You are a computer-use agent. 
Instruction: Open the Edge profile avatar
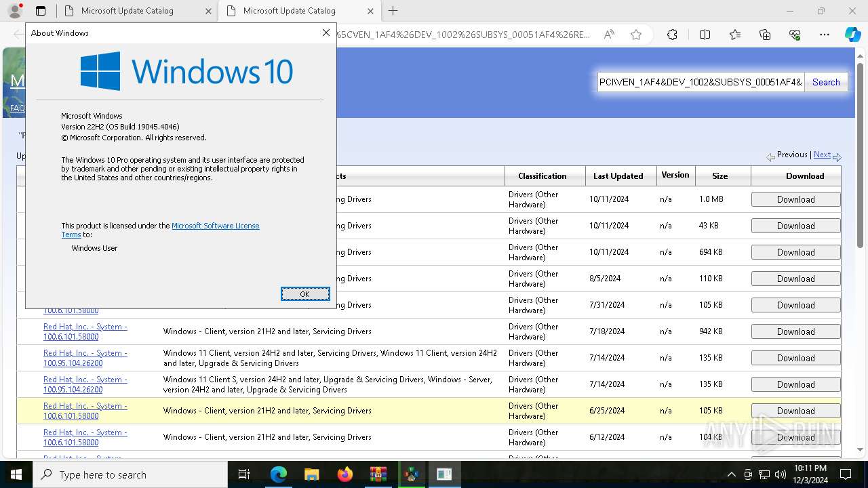pyautogui.click(x=15, y=11)
